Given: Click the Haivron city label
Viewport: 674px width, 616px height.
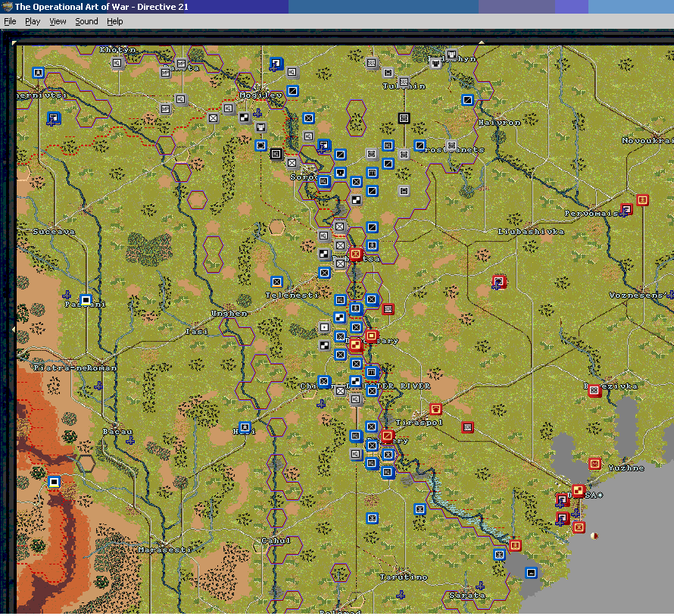Looking at the screenshot, I should pyautogui.click(x=500, y=122).
